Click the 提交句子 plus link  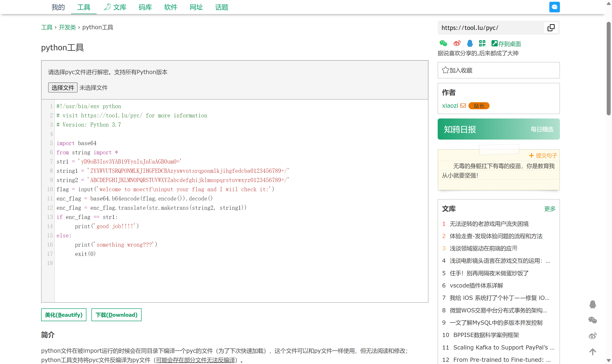pos(543,155)
